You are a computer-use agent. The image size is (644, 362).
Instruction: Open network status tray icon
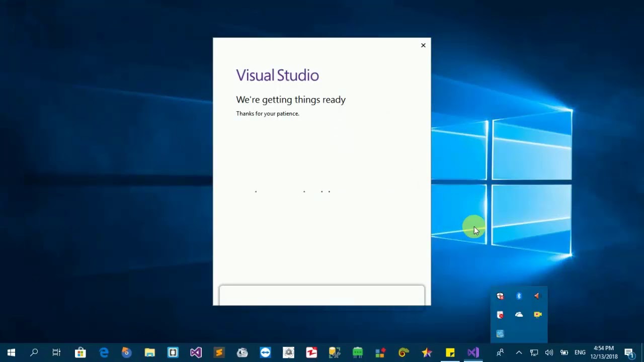pyautogui.click(x=534, y=353)
